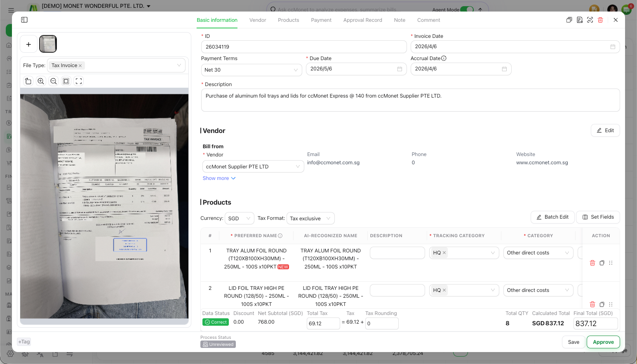Open the Approval Record tab
The width and height of the screenshot is (637, 364).
(x=363, y=20)
